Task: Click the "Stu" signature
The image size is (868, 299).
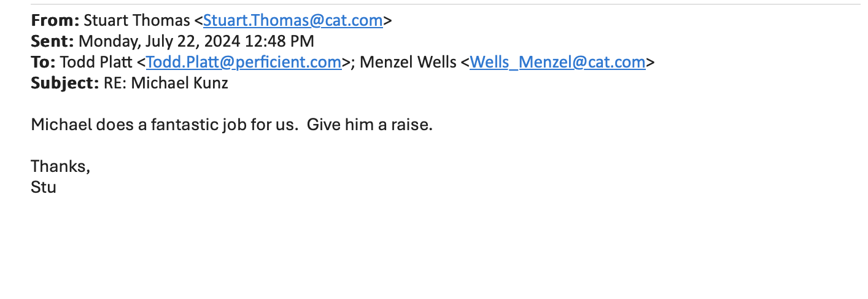Action: tap(44, 187)
